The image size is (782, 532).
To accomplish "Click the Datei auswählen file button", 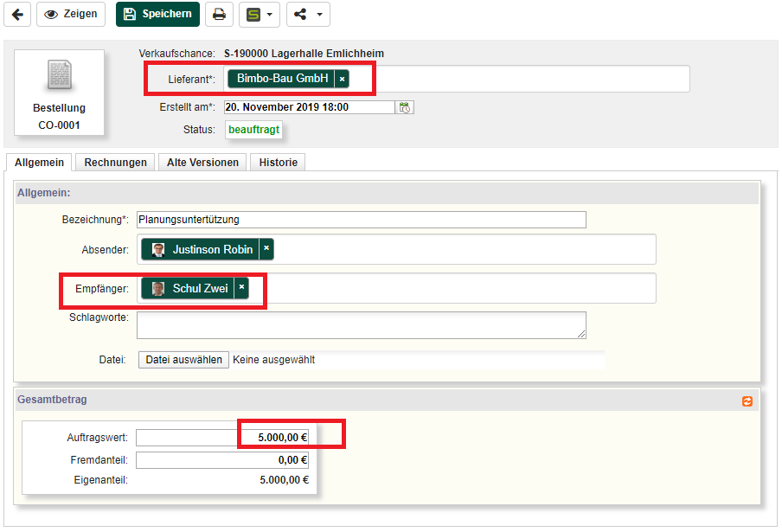I will [x=183, y=360].
